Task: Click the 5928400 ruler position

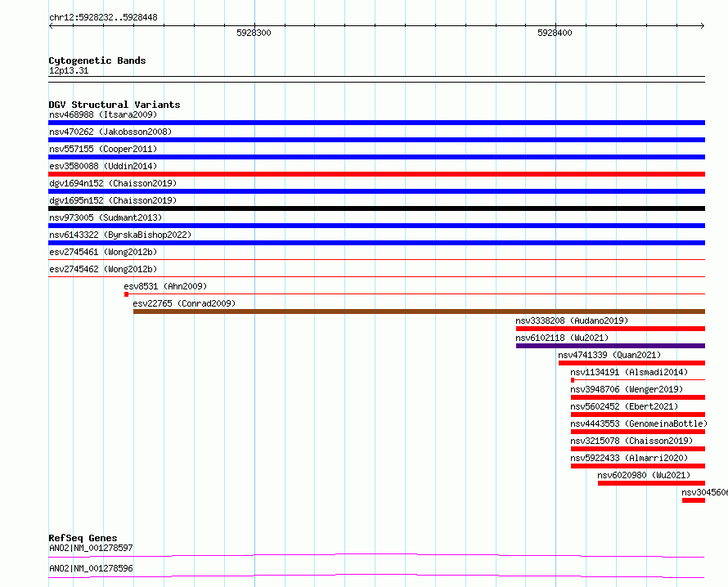Action: point(555,33)
